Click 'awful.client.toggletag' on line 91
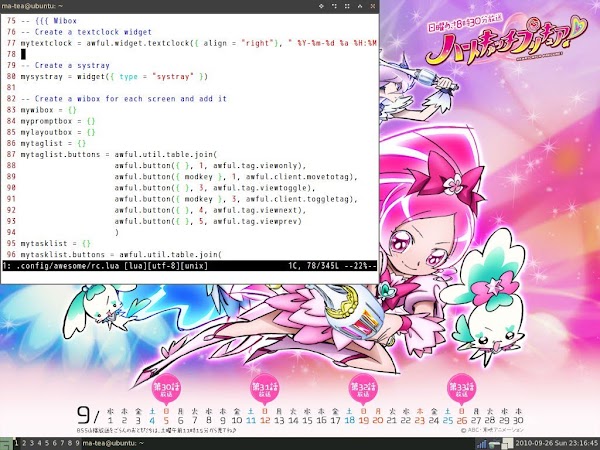 pos(297,199)
